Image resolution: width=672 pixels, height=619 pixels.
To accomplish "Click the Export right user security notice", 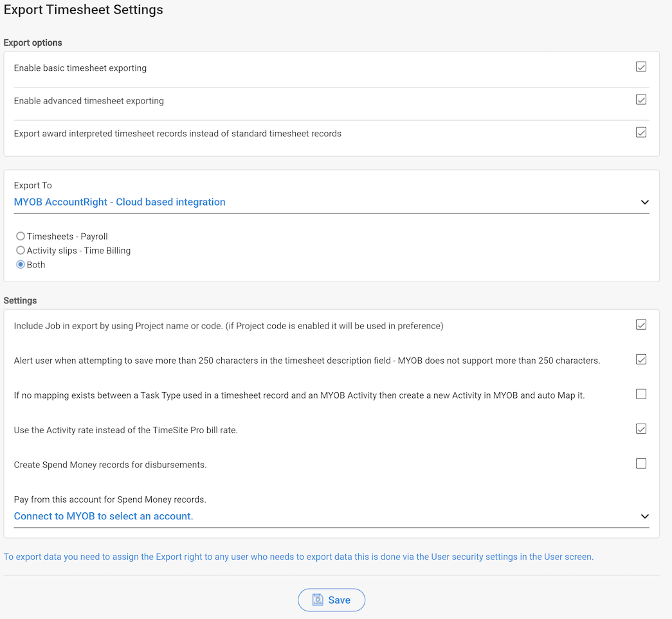I will (x=298, y=557).
